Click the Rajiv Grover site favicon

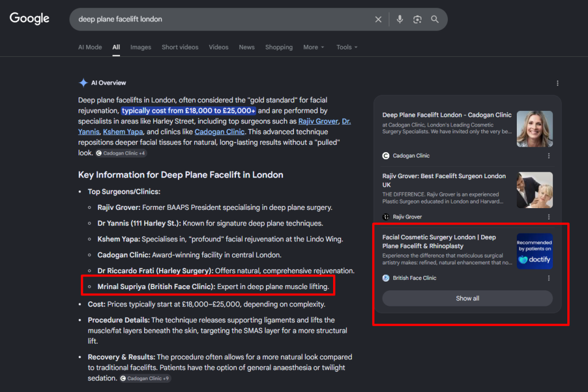pyautogui.click(x=385, y=217)
